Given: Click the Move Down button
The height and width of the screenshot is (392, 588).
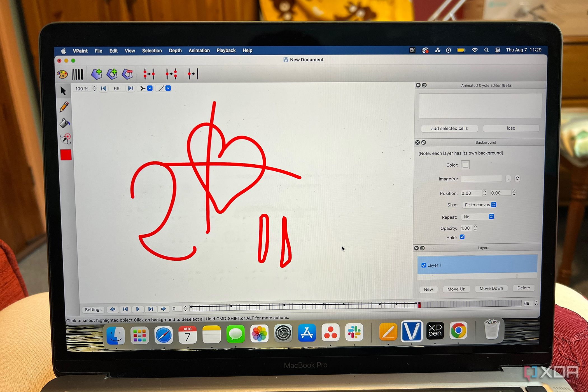Looking at the screenshot, I should (491, 288).
